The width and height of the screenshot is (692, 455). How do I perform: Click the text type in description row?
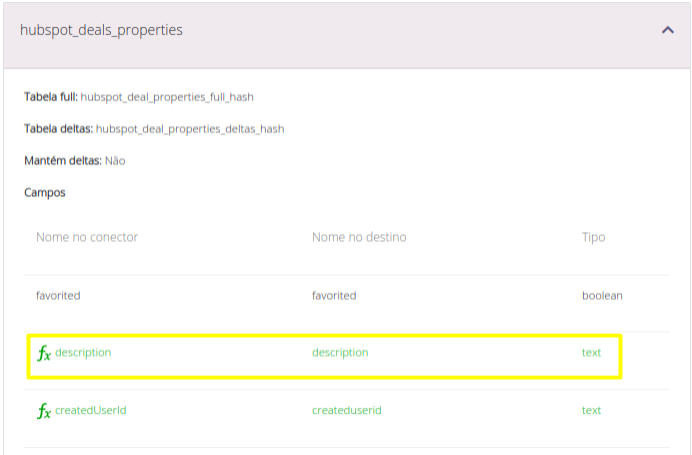click(591, 353)
